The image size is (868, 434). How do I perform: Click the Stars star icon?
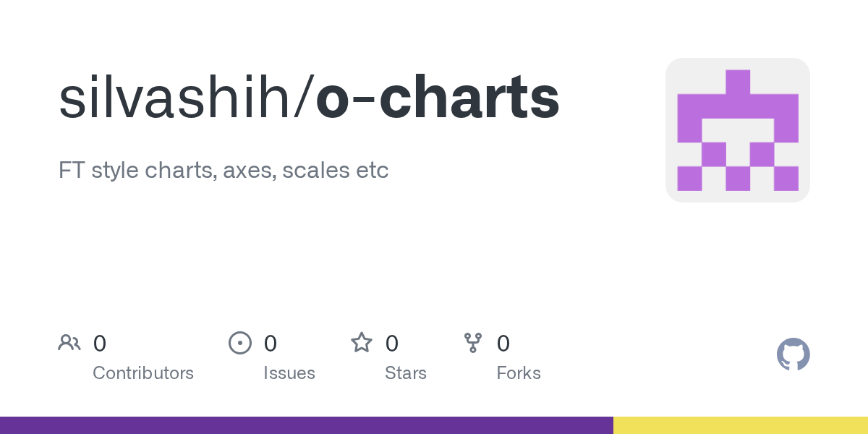click(x=362, y=342)
